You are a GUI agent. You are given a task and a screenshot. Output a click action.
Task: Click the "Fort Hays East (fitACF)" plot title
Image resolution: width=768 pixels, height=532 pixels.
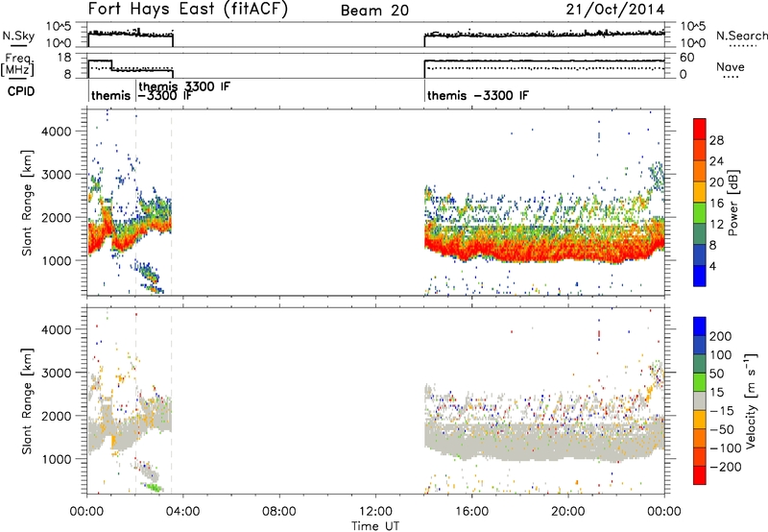coord(188,10)
